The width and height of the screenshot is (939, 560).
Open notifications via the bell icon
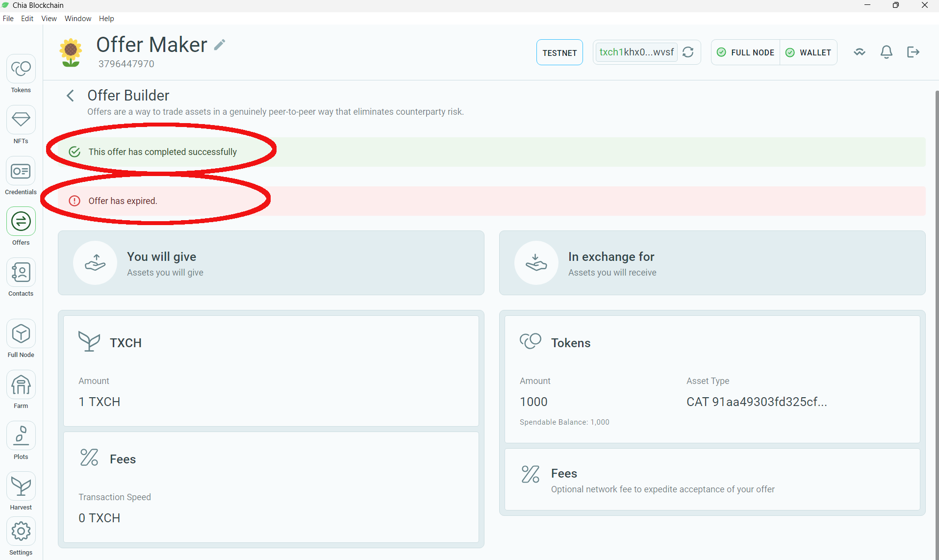[x=886, y=52]
